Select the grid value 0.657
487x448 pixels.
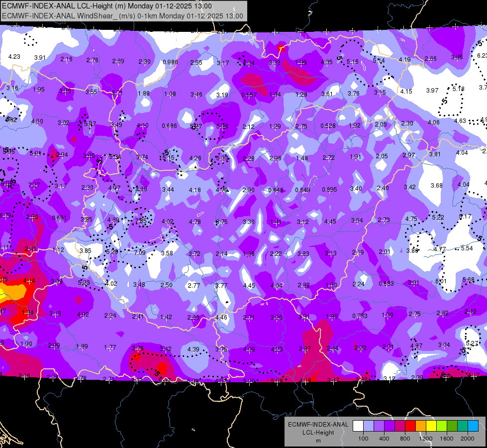point(249,95)
